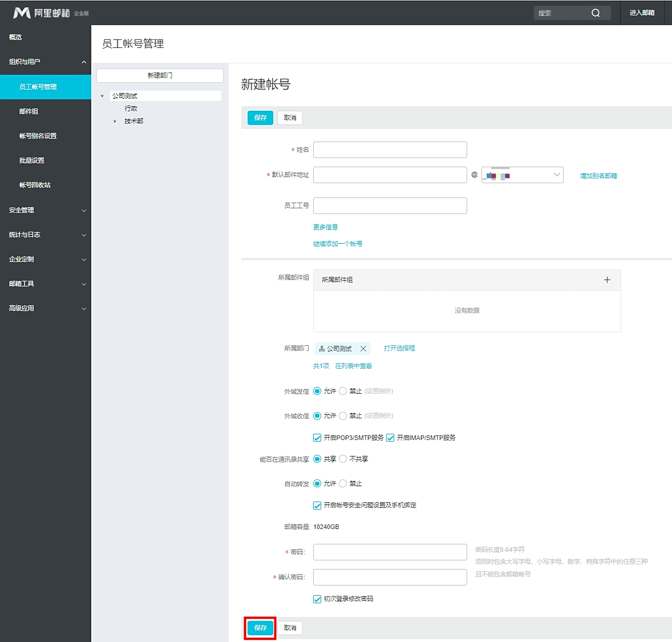Click the search magnifier icon
The image size is (672, 642).
(596, 13)
